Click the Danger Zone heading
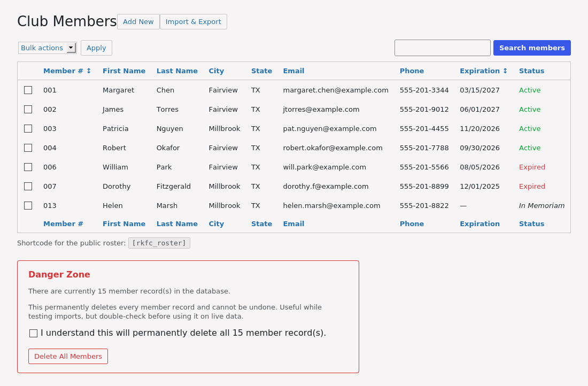 tap(59, 275)
